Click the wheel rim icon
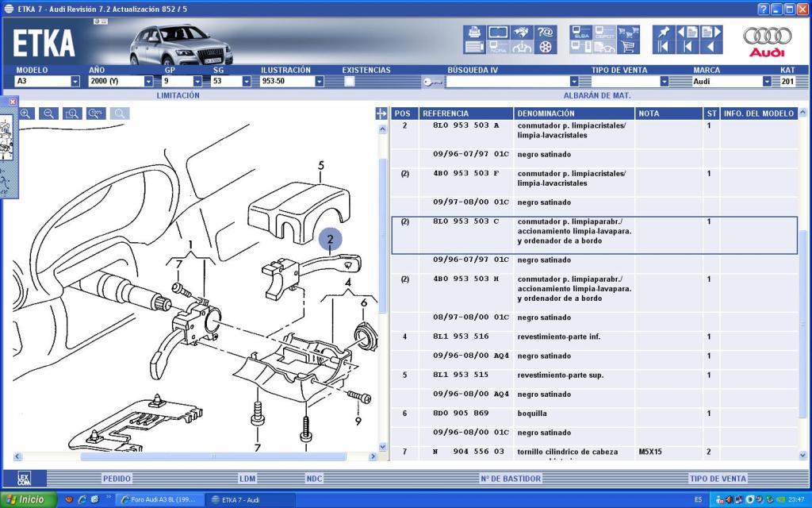The width and height of the screenshot is (812, 508). (546, 47)
